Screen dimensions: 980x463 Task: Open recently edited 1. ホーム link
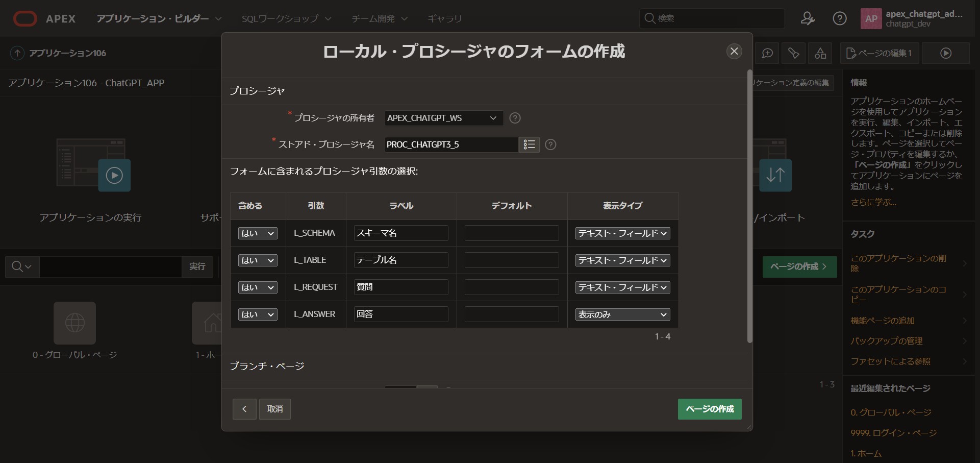(x=866, y=453)
